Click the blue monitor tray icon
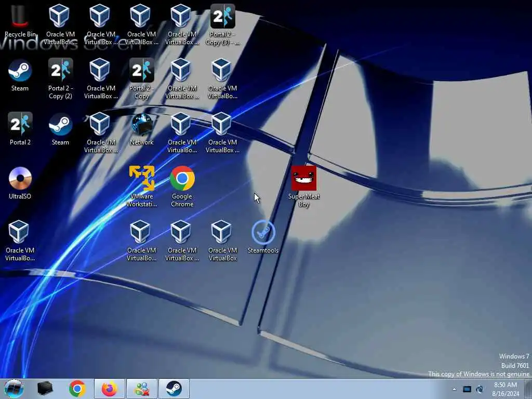Screen dimensions: 532x399 pos(467,389)
